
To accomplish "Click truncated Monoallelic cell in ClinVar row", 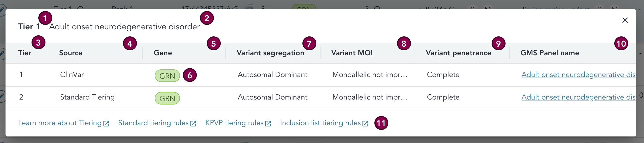I will click(370, 75).
